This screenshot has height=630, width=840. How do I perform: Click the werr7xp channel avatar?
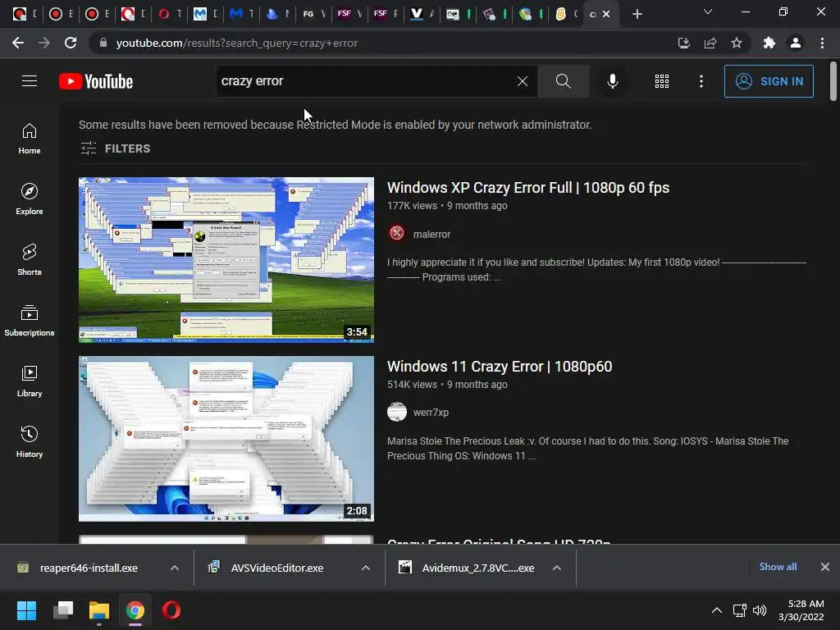pyautogui.click(x=397, y=412)
